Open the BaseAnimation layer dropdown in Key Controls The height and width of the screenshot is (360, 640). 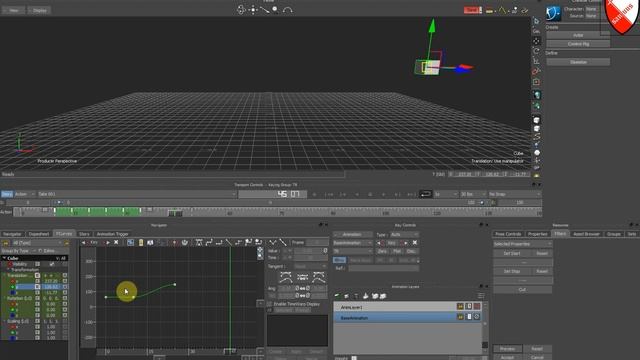click(353, 243)
